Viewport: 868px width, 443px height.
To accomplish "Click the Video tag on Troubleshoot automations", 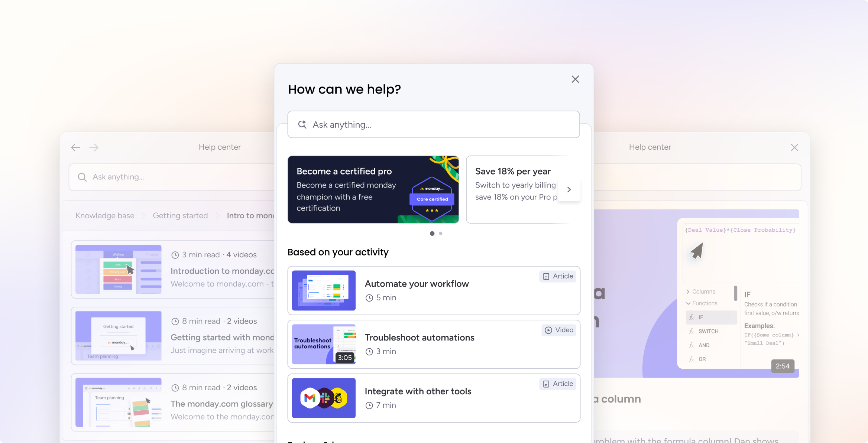I will point(559,330).
